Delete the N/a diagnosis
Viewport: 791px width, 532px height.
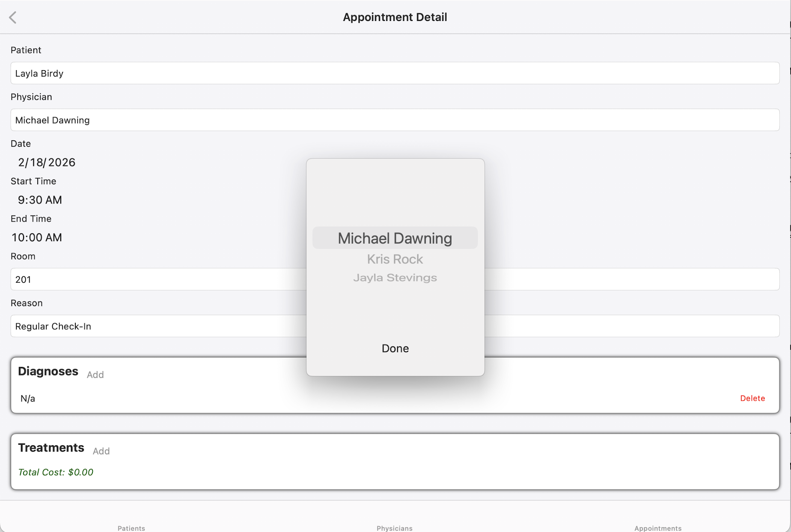point(752,398)
